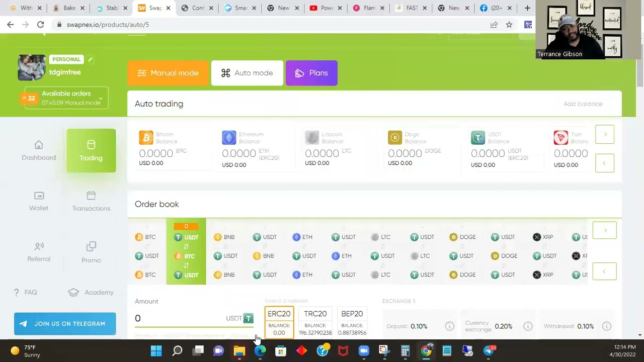Reload the swapnex page
644x362 pixels.
(40, 25)
